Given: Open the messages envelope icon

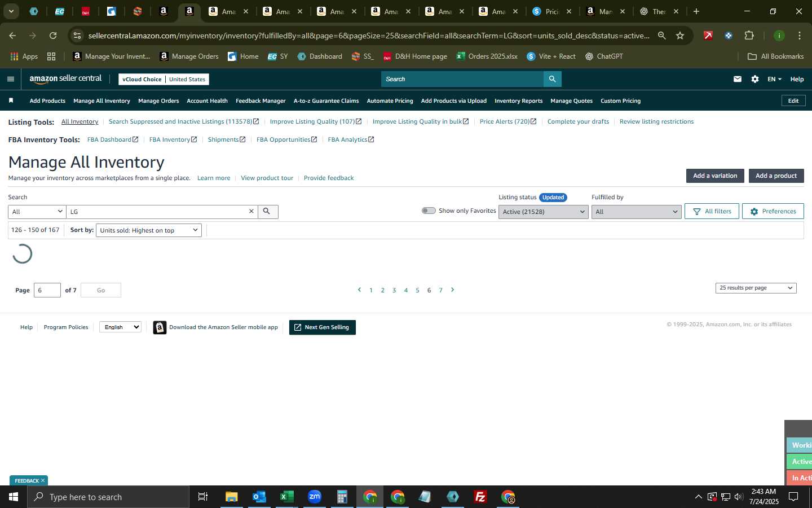Looking at the screenshot, I should [738, 79].
